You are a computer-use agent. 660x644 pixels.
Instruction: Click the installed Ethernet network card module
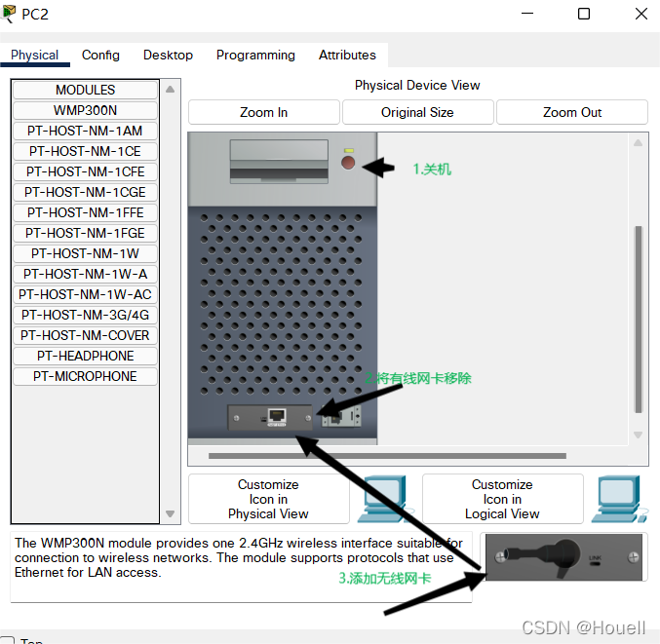pos(270,417)
